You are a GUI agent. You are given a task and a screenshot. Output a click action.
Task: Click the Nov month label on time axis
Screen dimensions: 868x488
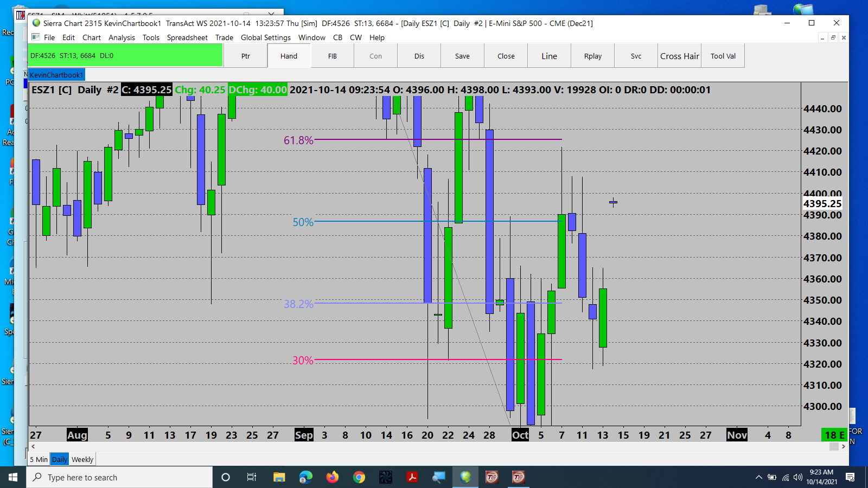[x=737, y=435]
